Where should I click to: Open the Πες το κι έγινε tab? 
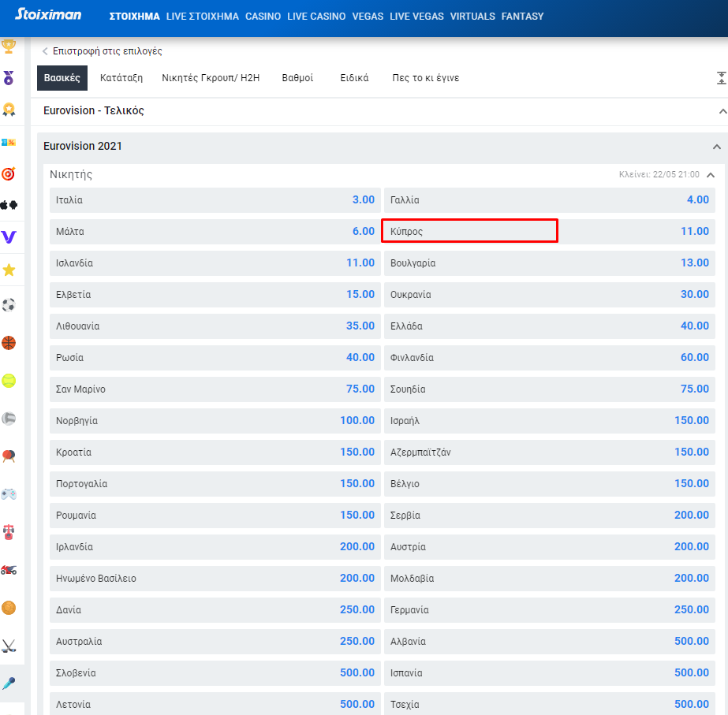426,78
